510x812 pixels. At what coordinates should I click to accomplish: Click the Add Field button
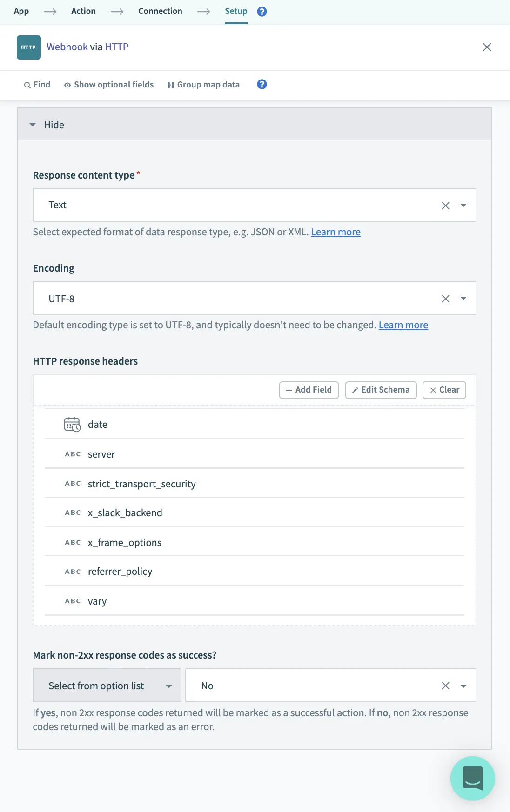(x=309, y=390)
